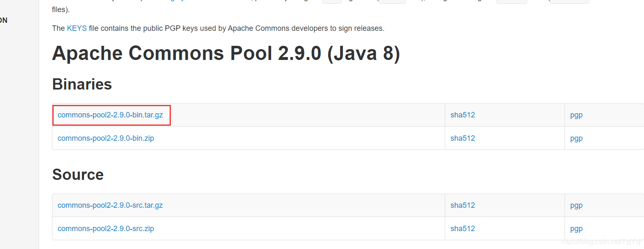Select the Source section heading

pyautogui.click(x=78, y=174)
